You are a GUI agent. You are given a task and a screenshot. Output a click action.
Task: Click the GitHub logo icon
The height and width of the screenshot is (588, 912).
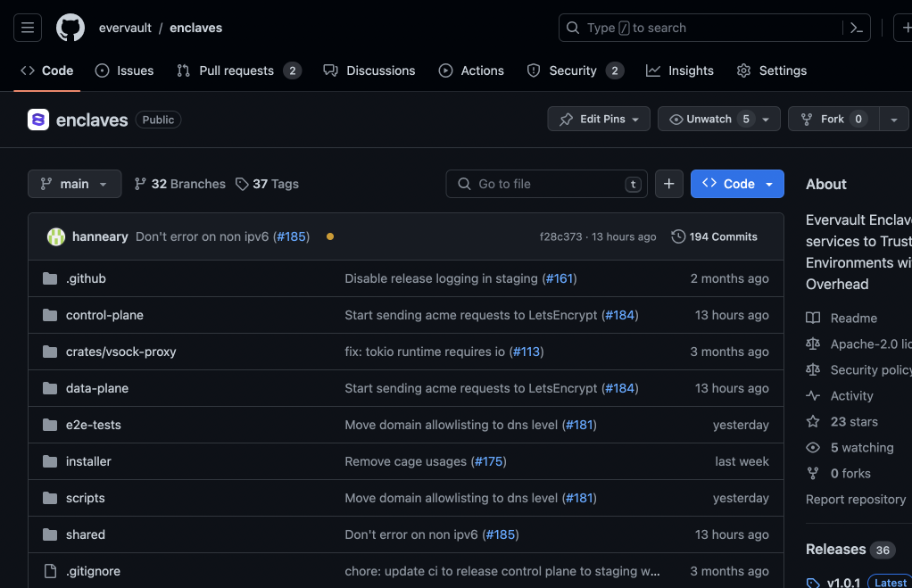[70, 28]
